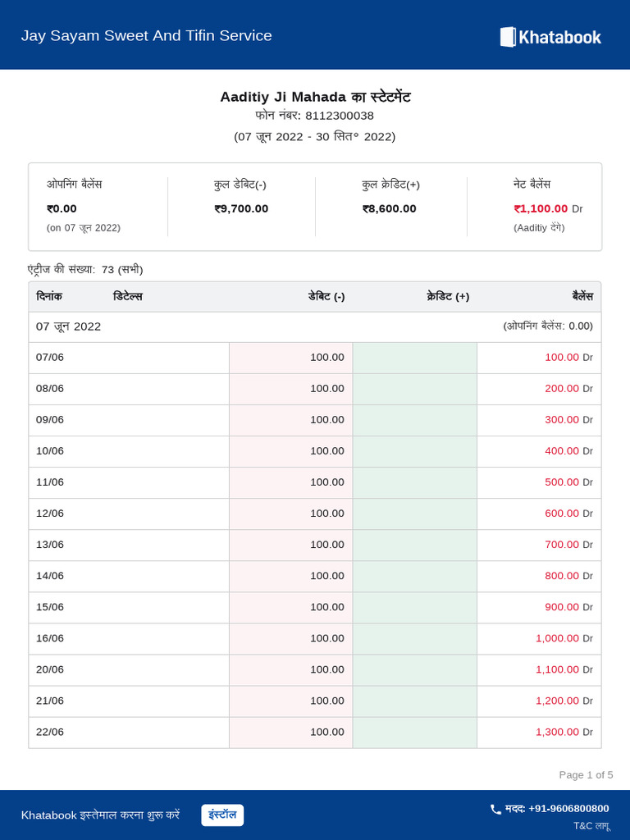Click the दिनांक column header
630x840 pixels.
(x=49, y=297)
